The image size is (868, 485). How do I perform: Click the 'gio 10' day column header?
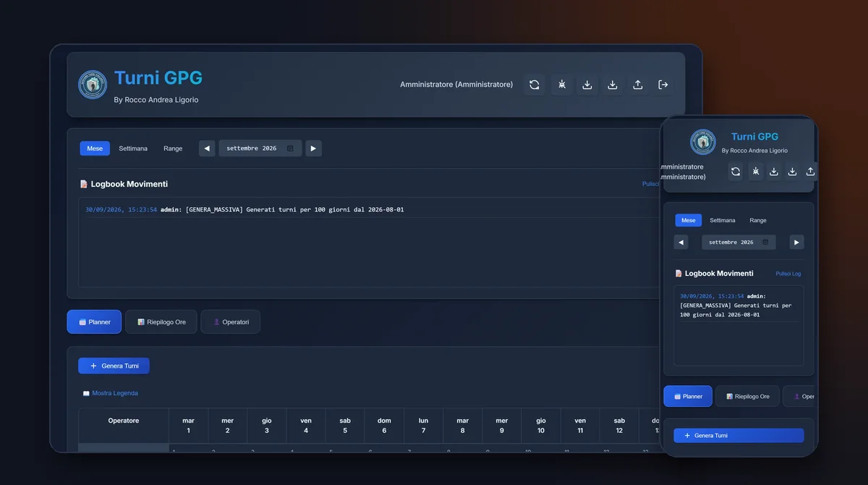(x=541, y=426)
